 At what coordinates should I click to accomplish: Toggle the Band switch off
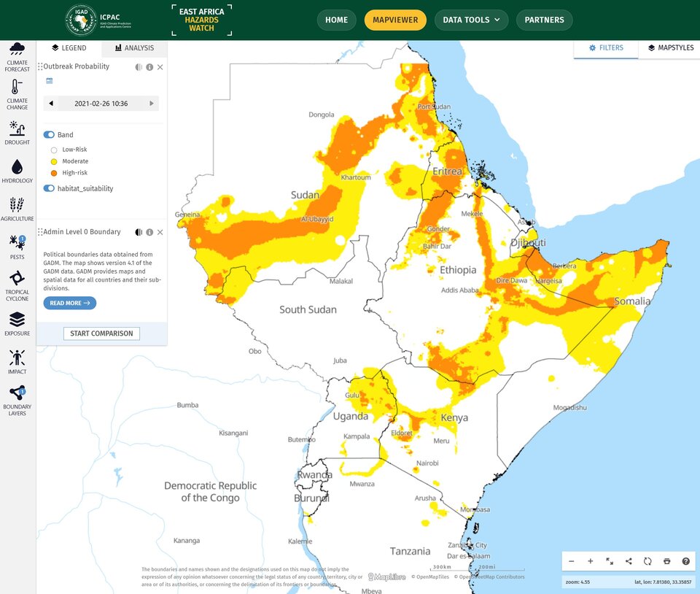(50, 135)
